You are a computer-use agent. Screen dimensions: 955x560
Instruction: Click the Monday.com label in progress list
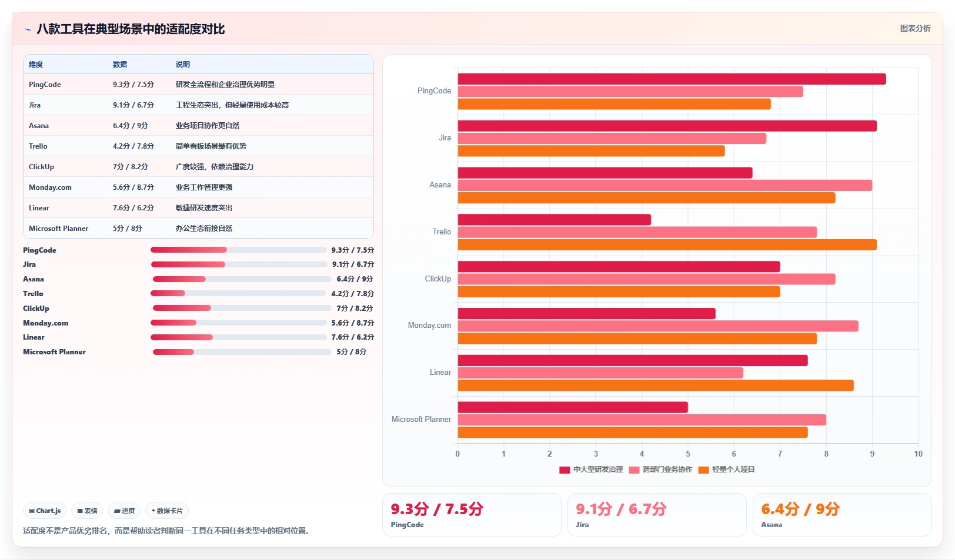(x=45, y=323)
